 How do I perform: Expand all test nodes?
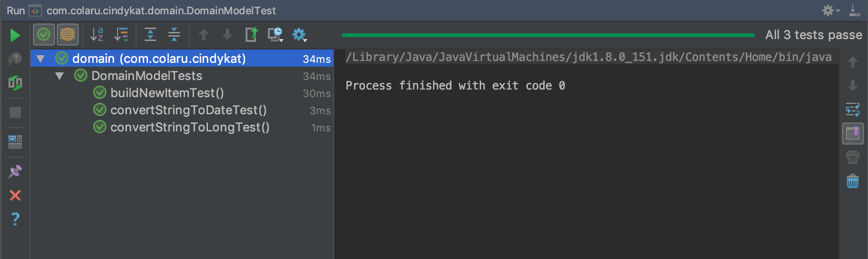coord(150,34)
